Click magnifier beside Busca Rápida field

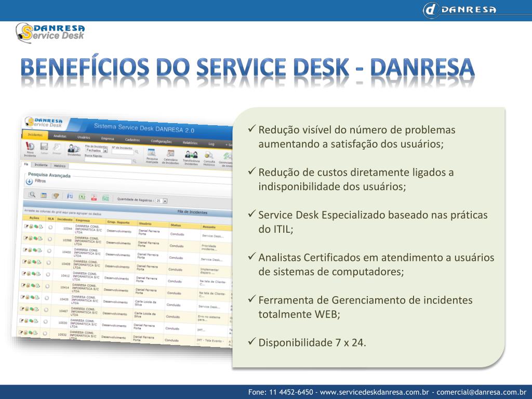(135, 161)
